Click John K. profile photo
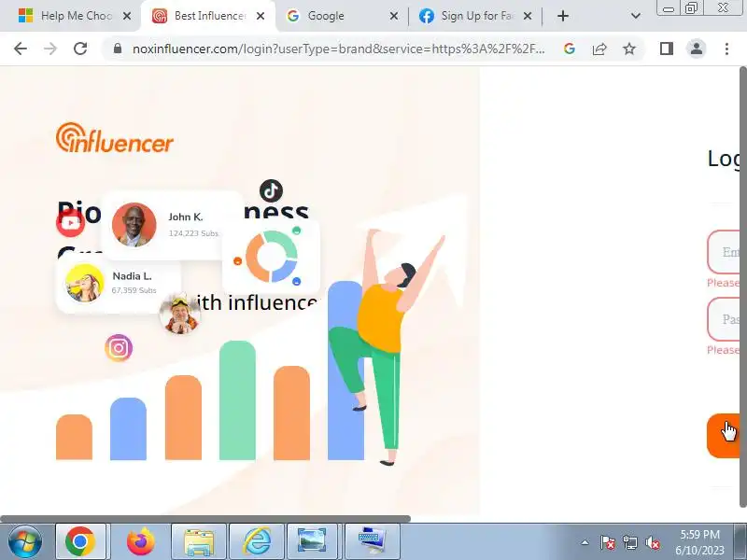Screen dimensions: 747x560 point(134,225)
